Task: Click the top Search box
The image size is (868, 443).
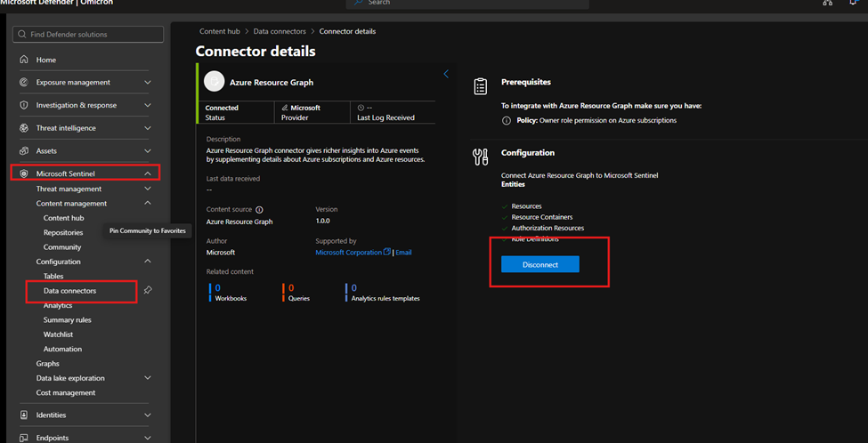Action: 467,4
